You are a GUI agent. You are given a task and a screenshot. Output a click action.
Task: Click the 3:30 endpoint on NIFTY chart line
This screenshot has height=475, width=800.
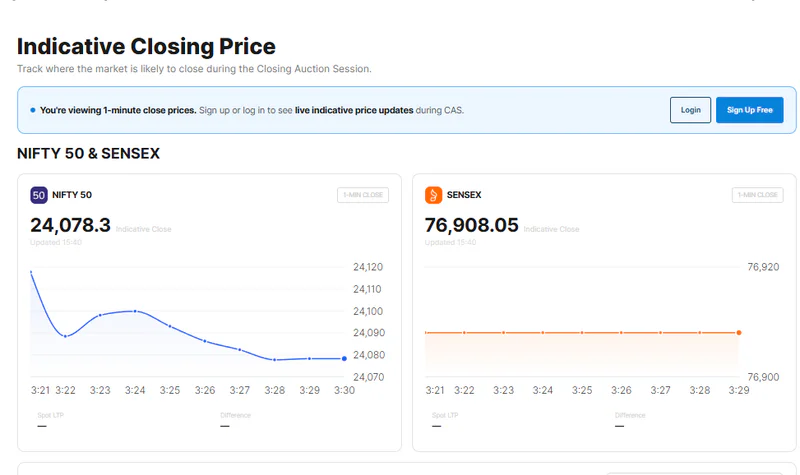(344, 359)
